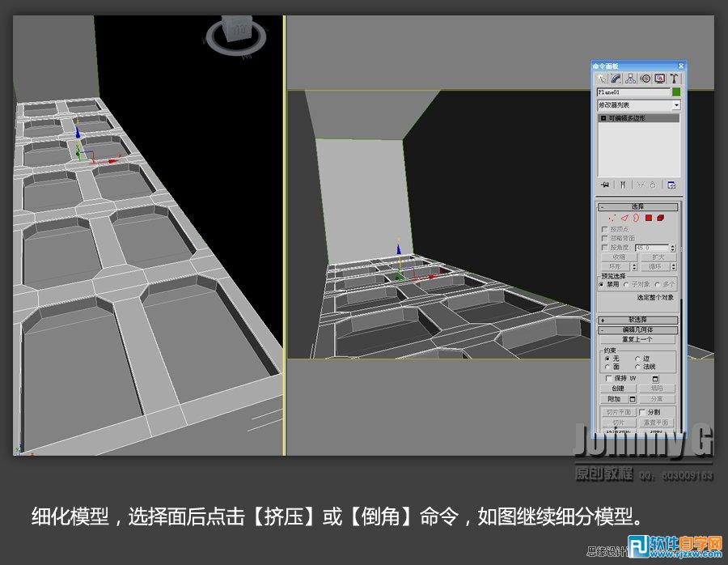Select 可编辑多边形 in the modifier stack
The image size is (728, 565).
pos(639,118)
